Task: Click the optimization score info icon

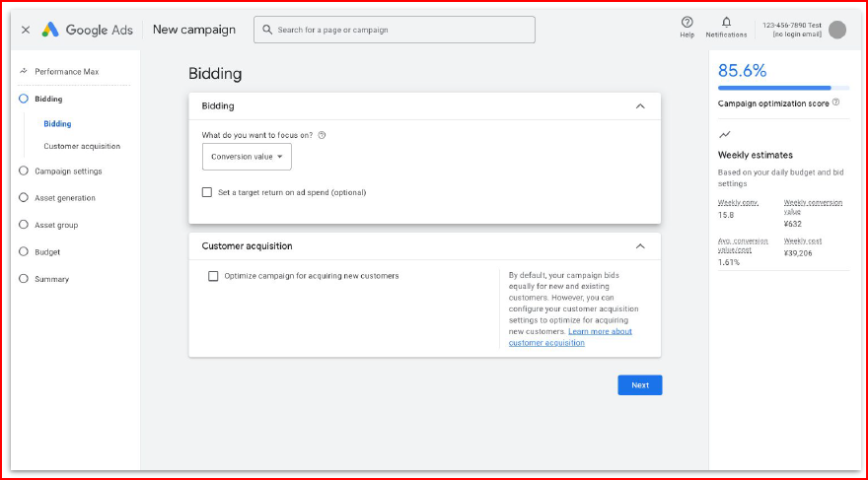Action: click(x=835, y=103)
